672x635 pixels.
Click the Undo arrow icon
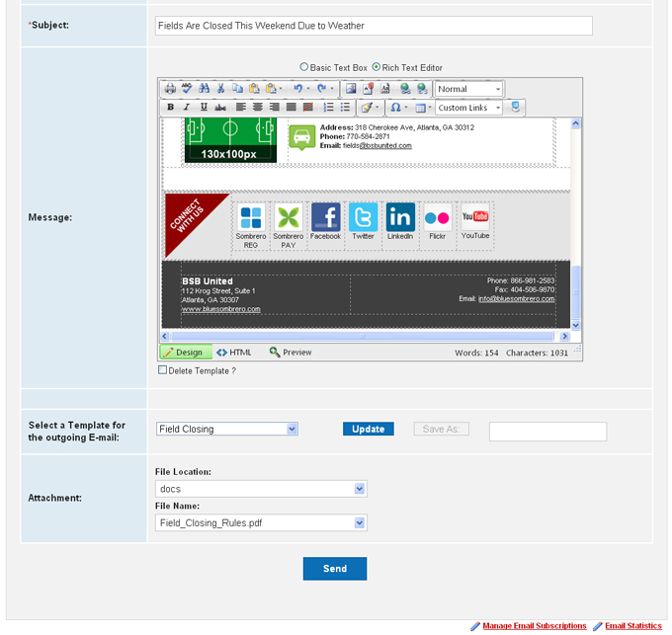297,89
